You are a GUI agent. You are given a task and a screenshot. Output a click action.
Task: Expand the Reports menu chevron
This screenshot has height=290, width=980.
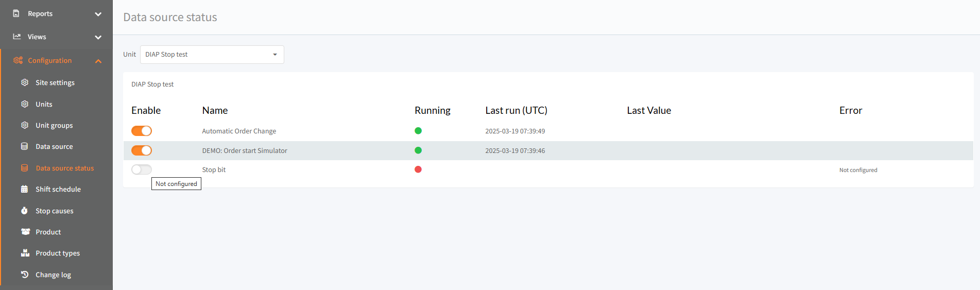point(98,14)
